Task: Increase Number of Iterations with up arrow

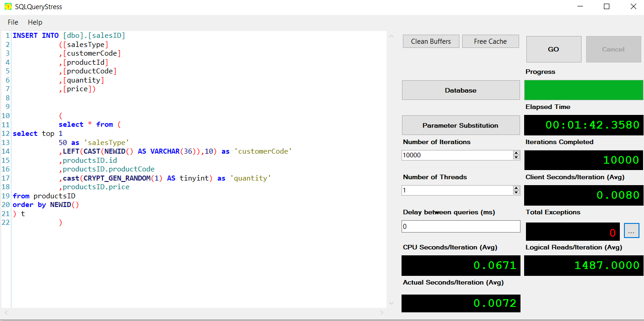Action: click(516, 153)
